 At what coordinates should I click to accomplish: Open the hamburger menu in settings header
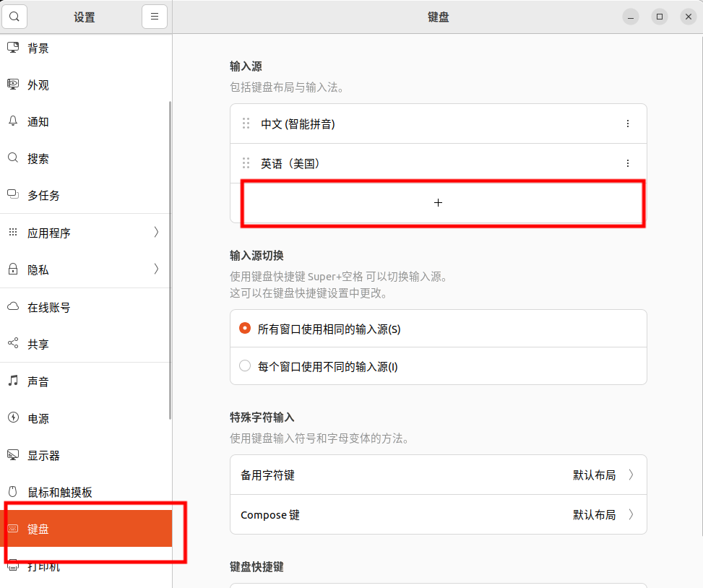pos(155,17)
